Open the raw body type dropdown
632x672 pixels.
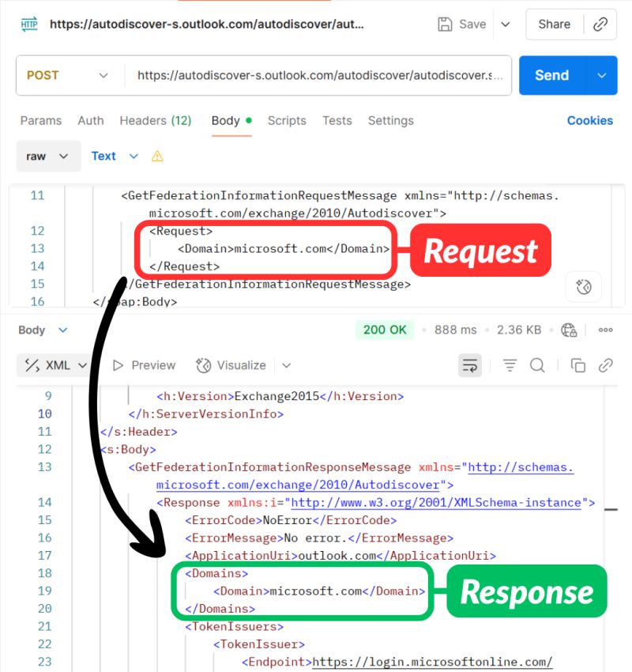point(48,157)
